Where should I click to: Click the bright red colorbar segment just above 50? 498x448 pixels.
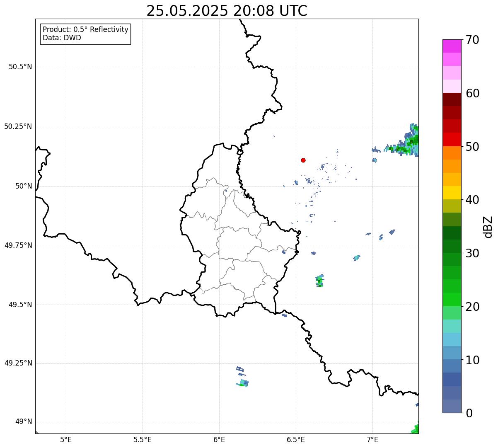pos(452,139)
